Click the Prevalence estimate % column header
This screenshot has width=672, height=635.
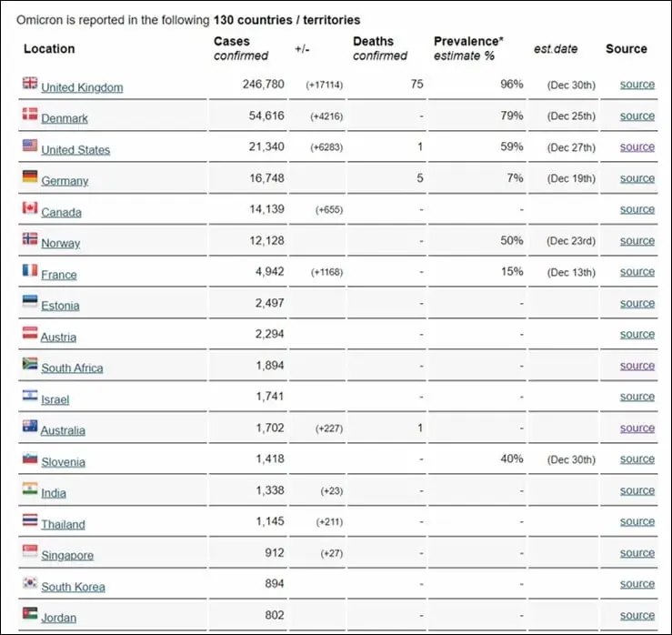pos(468,48)
